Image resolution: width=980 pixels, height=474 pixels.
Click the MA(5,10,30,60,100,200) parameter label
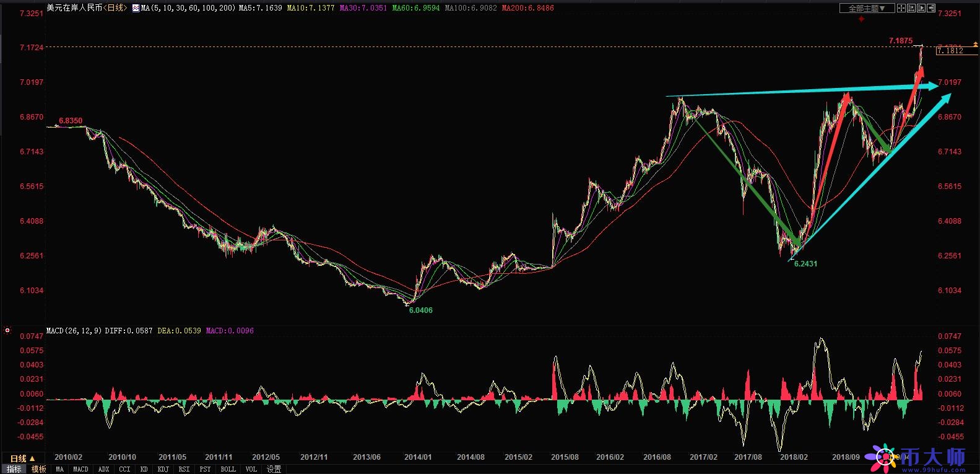pos(188,8)
